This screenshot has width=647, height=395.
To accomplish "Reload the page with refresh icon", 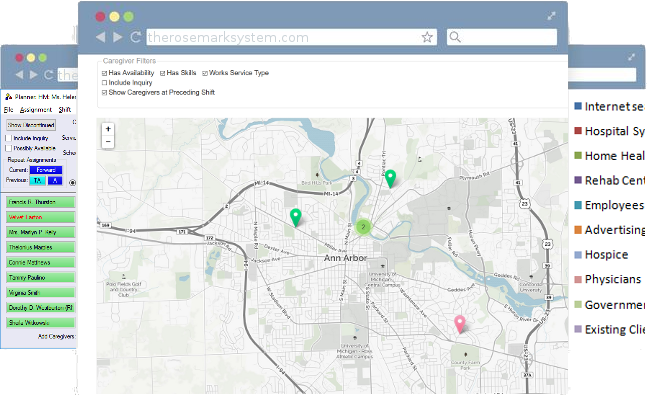I will [136, 37].
